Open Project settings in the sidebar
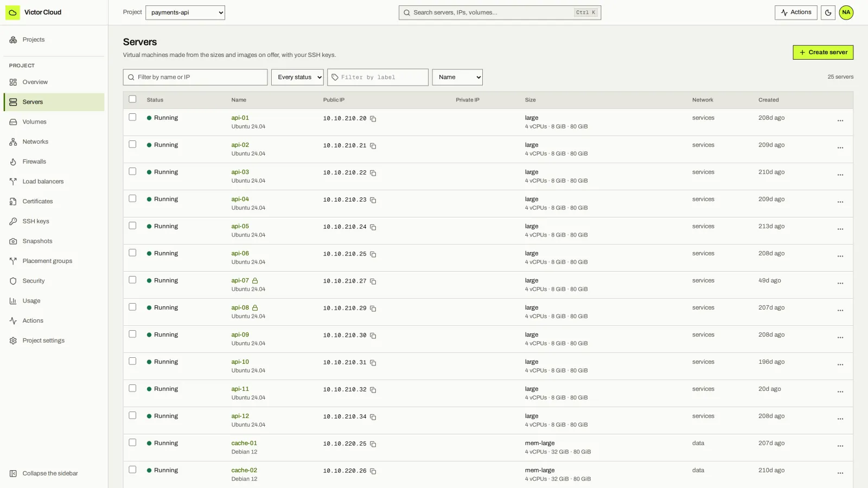868x488 pixels. [x=54, y=341]
